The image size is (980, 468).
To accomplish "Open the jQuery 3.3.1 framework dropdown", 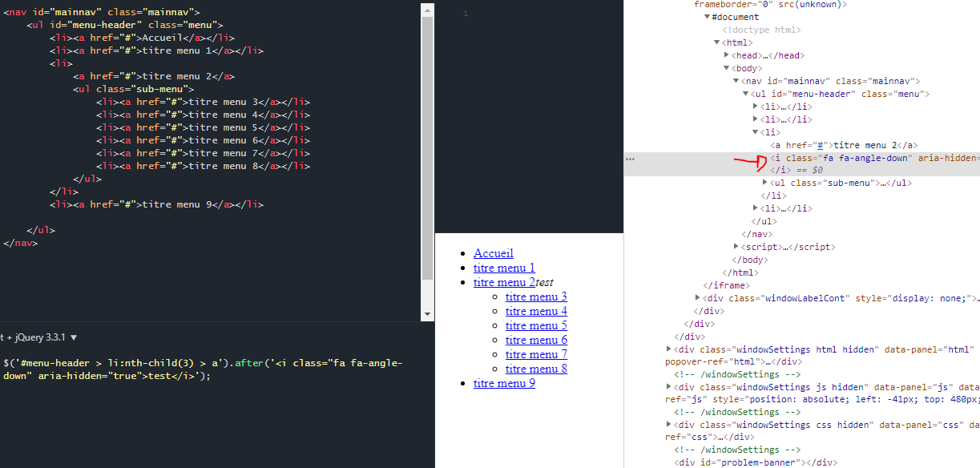I will (40, 337).
